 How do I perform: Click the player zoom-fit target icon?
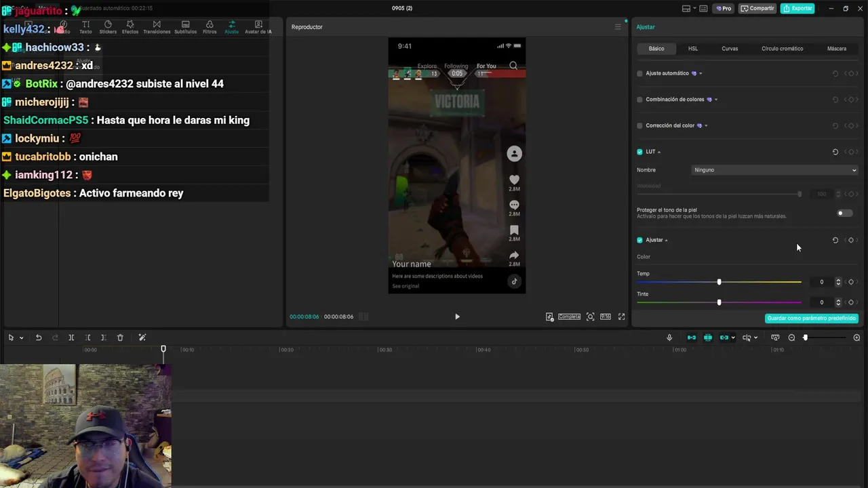pyautogui.click(x=591, y=317)
